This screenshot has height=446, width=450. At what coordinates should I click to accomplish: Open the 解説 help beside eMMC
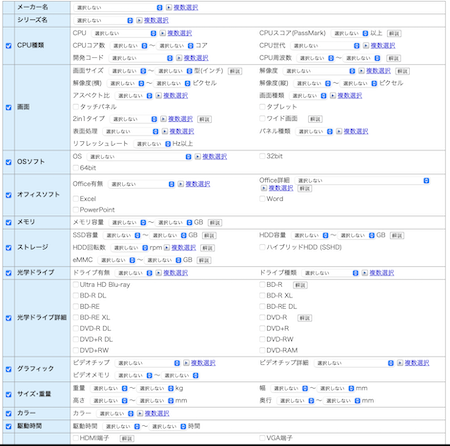[x=204, y=260]
